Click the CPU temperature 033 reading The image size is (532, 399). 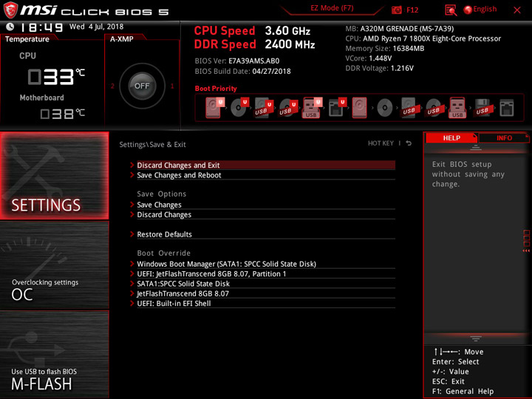[56, 77]
